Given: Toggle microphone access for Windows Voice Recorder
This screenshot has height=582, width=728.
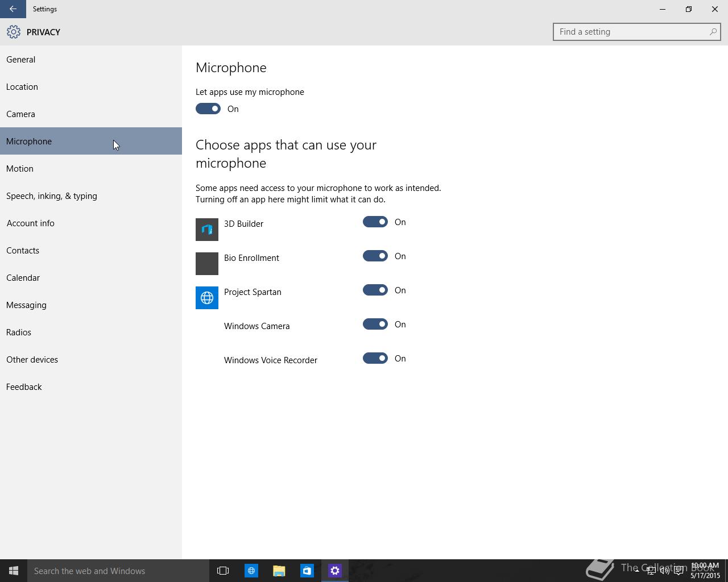Looking at the screenshot, I should [375, 358].
